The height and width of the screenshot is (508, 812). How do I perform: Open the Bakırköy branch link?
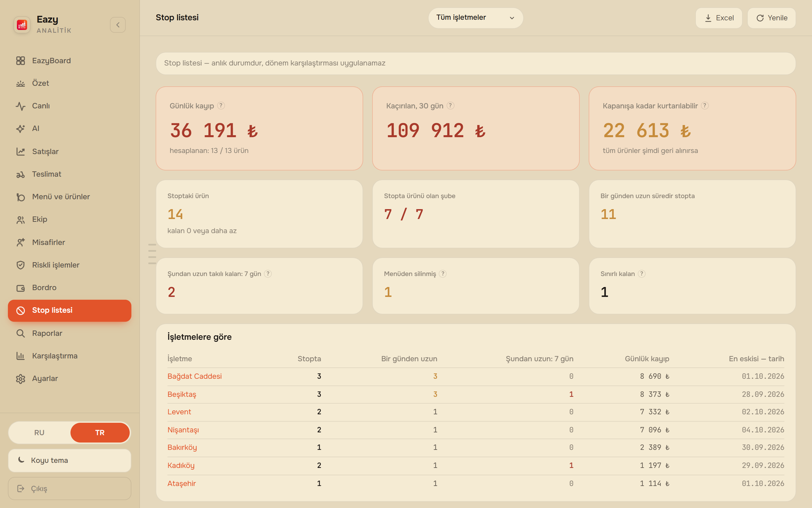pos(182,448)
